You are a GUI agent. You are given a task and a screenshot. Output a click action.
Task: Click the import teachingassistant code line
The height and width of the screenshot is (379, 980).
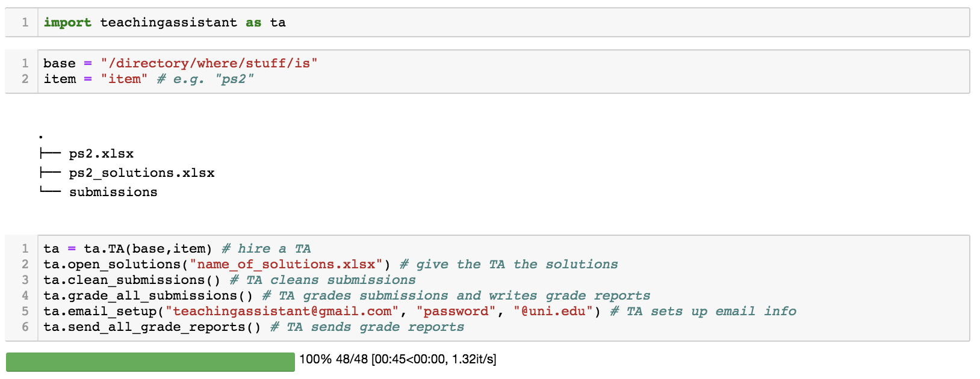164,22
